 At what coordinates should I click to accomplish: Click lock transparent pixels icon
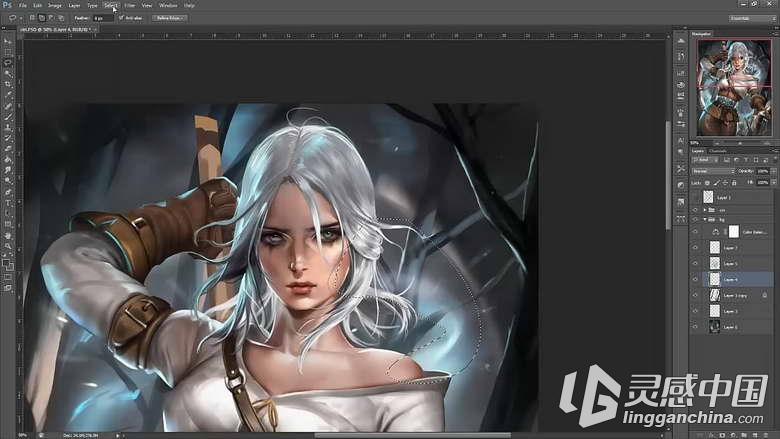(x=707, y=183)
